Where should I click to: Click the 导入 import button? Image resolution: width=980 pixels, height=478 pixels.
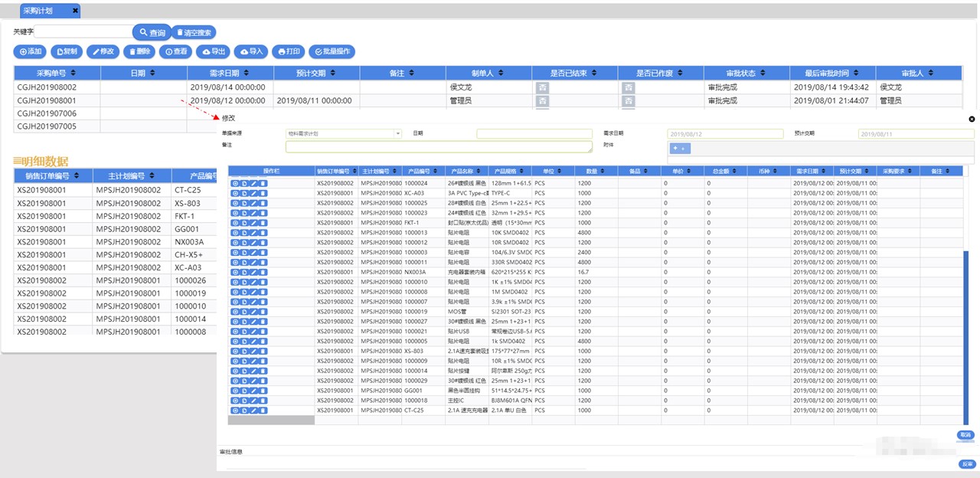251,51
